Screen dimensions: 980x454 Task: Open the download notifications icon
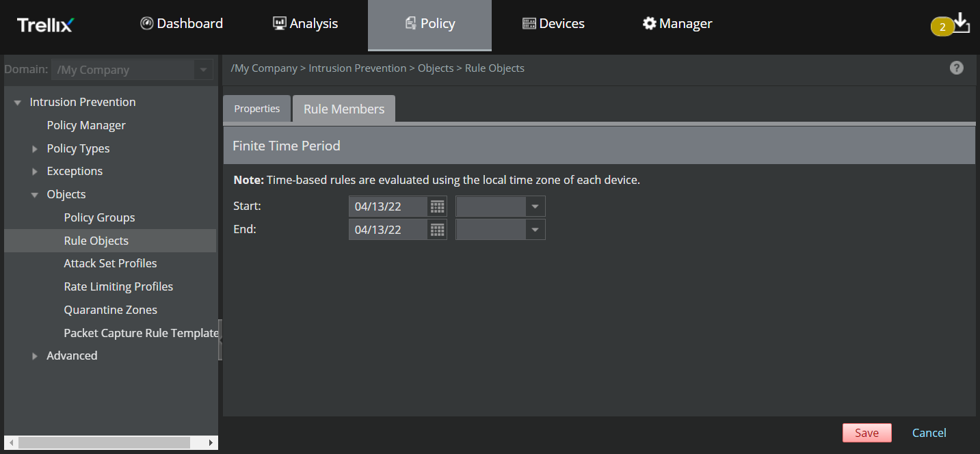pos(962,23)
